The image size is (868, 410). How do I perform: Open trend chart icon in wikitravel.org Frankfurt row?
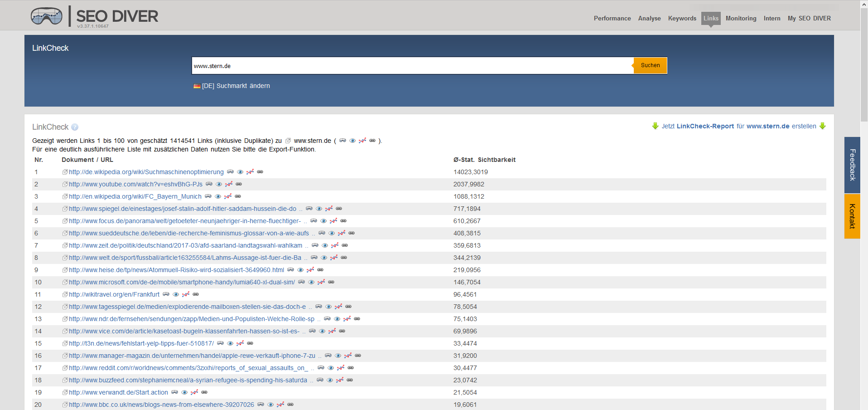point(186,294)
